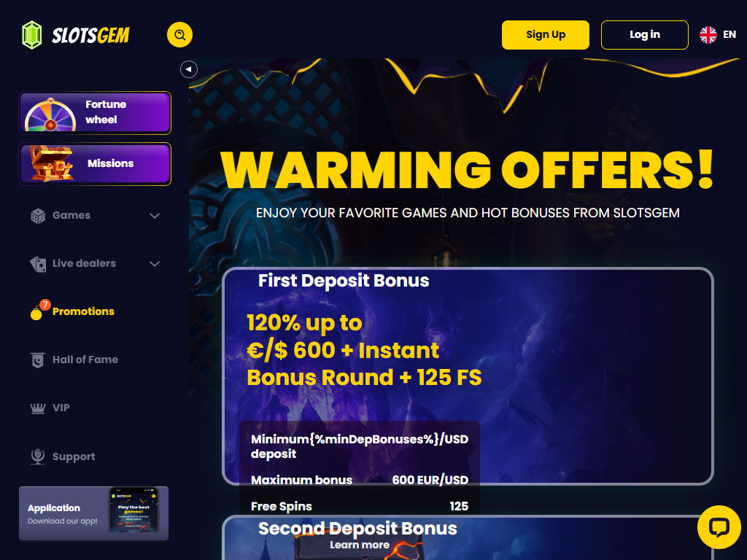This screenshot has height=560, width=747.
Task: Expand the Games menu chevron
Action: tap(155, 216)
